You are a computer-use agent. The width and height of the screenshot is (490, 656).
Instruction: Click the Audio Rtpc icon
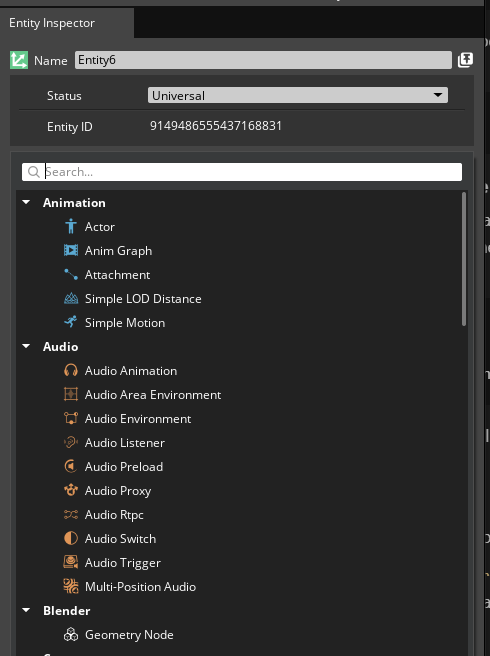tap(71, 514)
